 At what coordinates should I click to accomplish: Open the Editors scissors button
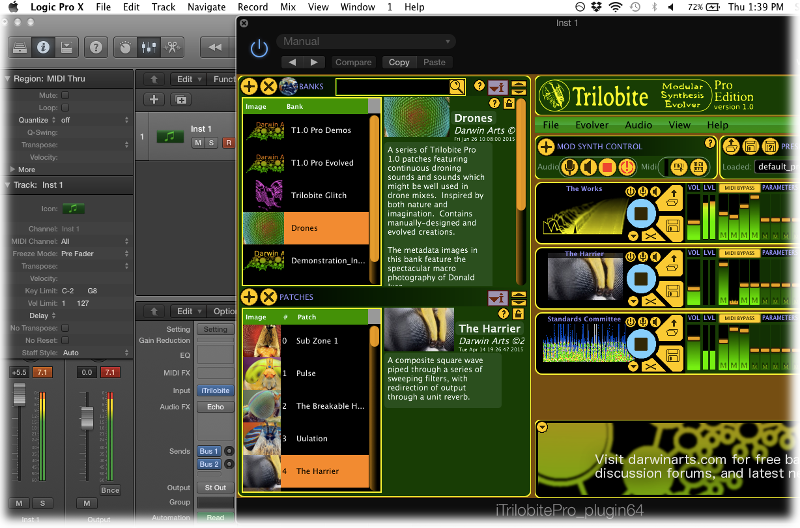172,47
